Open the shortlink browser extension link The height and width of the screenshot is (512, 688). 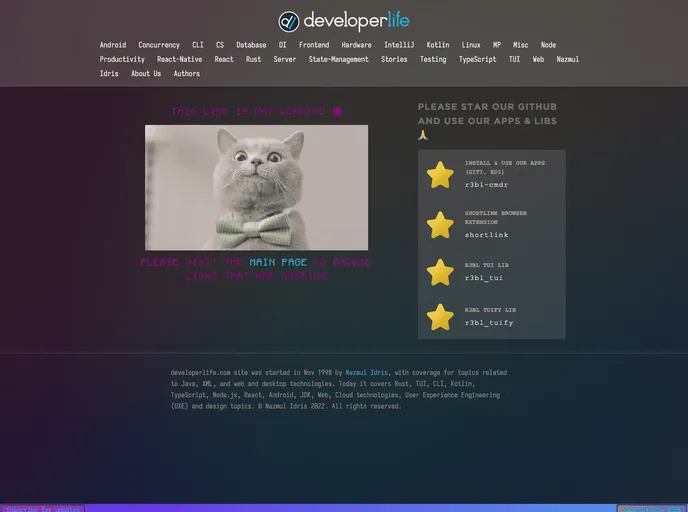(486, 235)
